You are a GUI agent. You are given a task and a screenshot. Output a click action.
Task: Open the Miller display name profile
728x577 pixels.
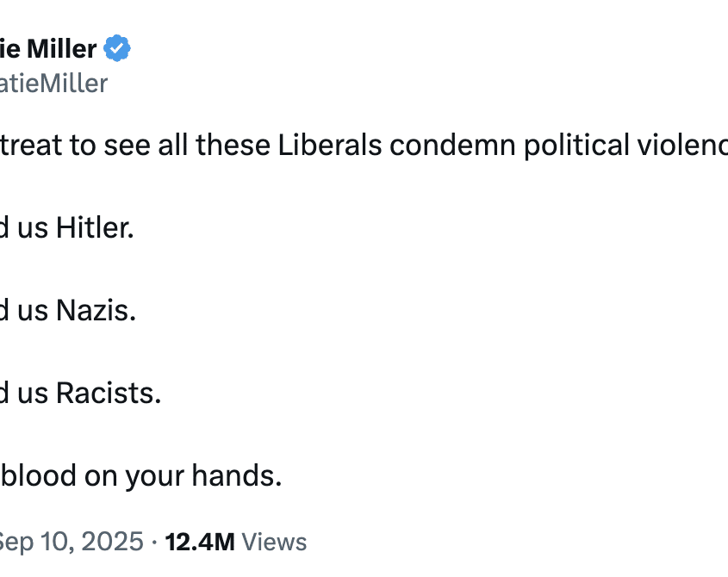tap(48, 49)
